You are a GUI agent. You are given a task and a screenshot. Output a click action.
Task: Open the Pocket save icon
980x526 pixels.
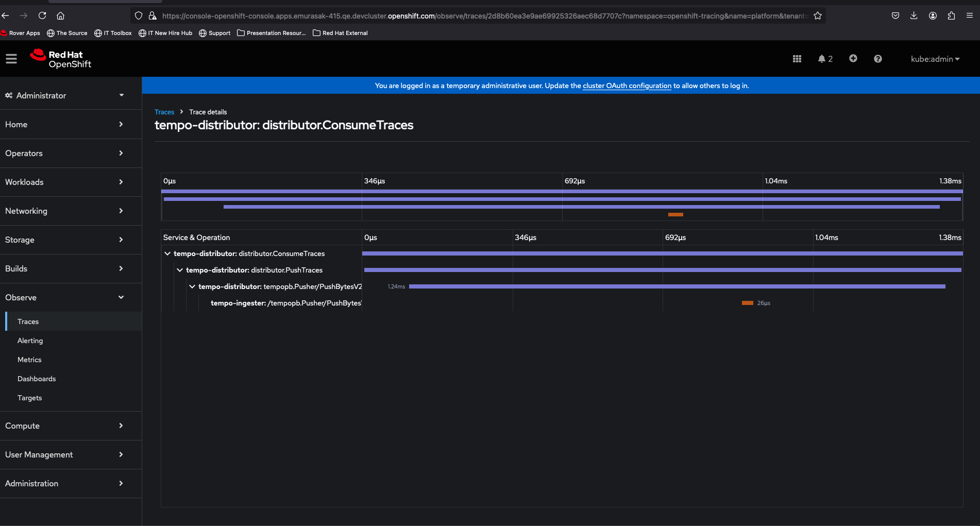pyautogui.click(x=895, y=15)
